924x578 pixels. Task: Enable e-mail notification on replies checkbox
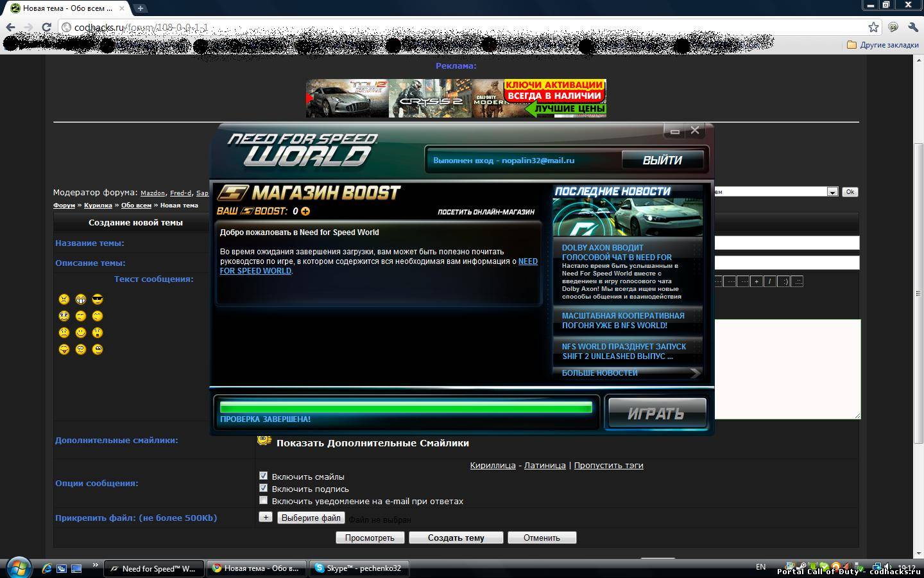pyautogui.click(x=263, y=500)
